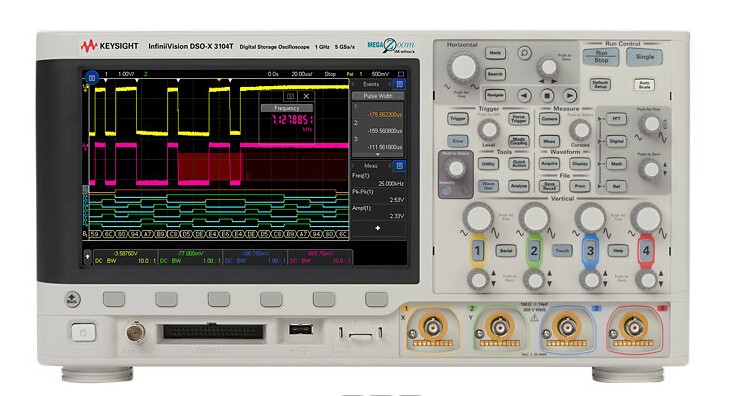Toggle channel 3 with blue key
The width and height of the screenshot is (732, 396).
click(590, 251)
